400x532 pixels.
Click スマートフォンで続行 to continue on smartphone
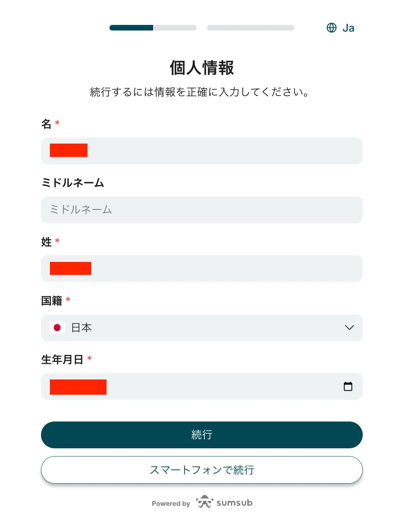tap(202, 470)
